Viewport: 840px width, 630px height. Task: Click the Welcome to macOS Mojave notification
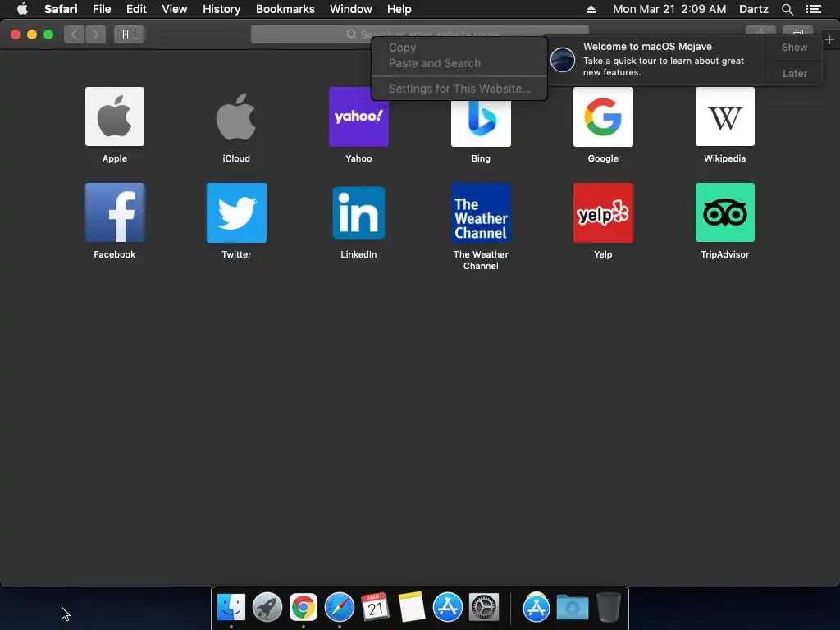point(658,59)
